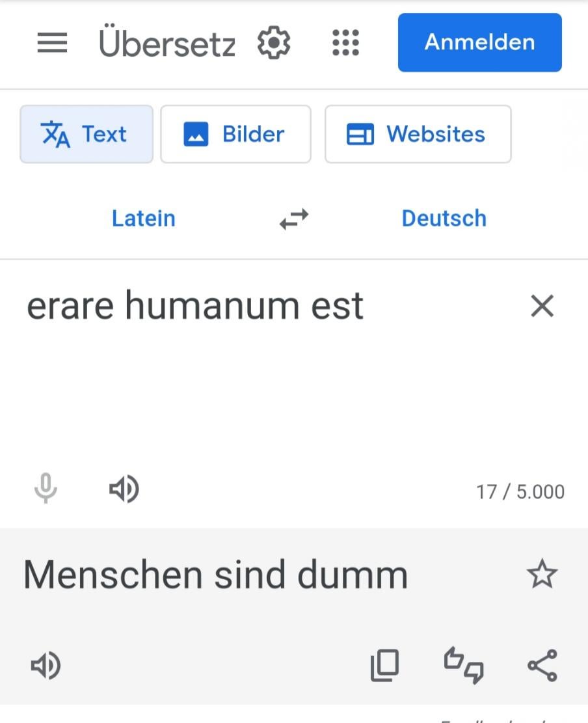Click the Anmelden sign-in button
Screen dimensions: 588x723
click(x=480, y=42)
